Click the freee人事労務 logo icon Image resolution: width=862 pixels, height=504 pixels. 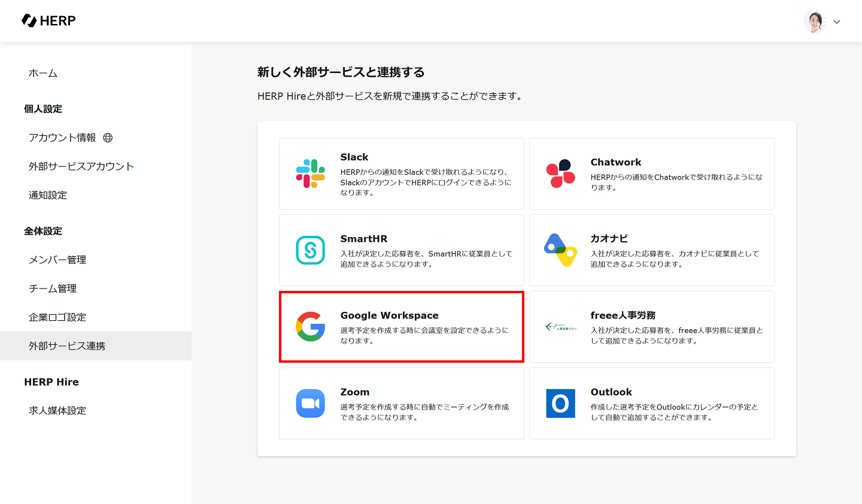coord(561,327)
